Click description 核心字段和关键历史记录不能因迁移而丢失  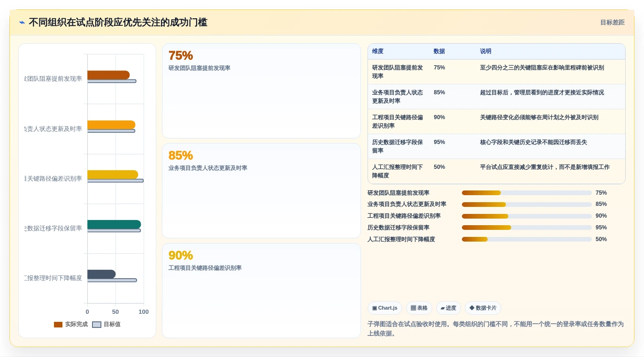coord(533,142)
